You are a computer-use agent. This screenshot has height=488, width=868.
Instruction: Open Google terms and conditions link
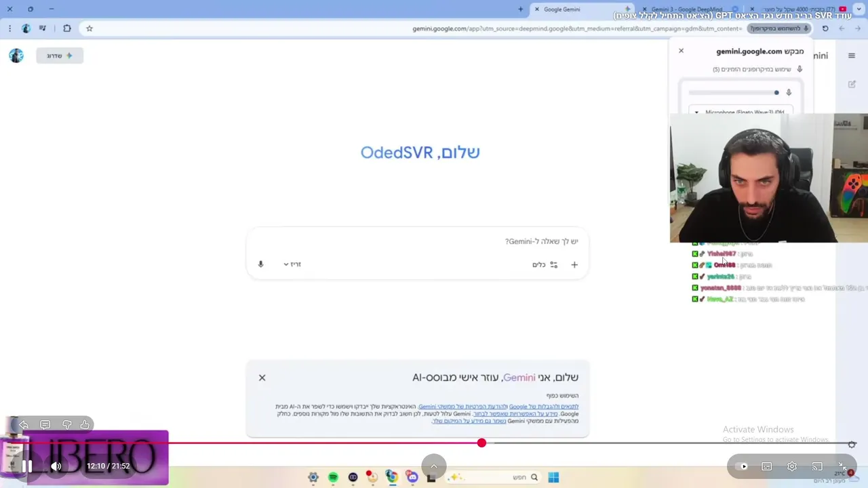click(x=544, y=407)
